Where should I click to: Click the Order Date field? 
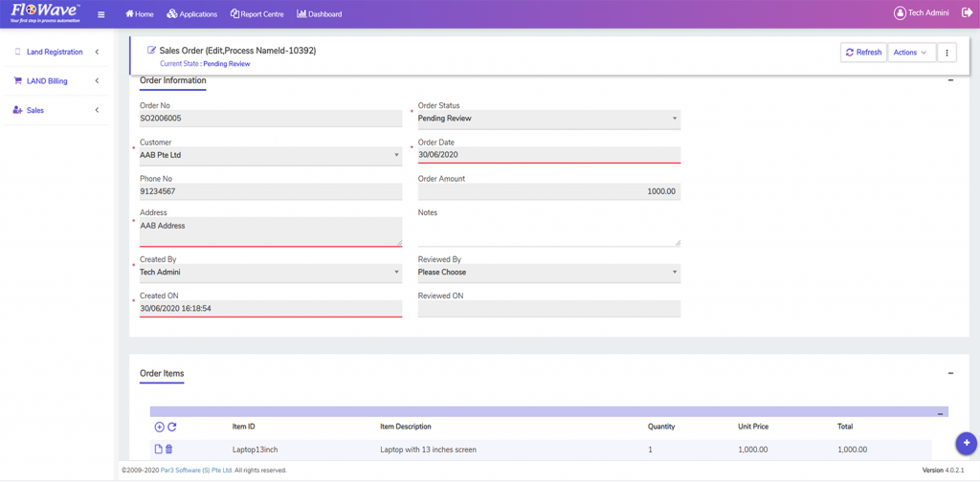click(548, 155)
